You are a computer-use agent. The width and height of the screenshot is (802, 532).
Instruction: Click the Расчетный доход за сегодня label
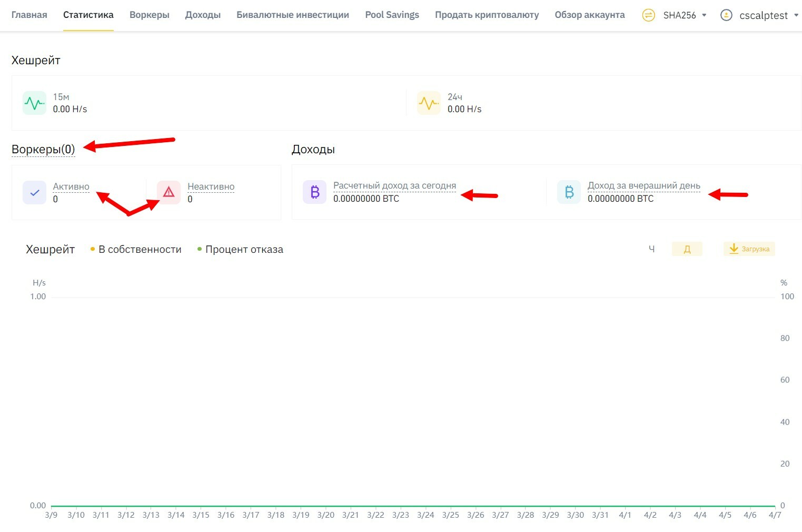394,185
